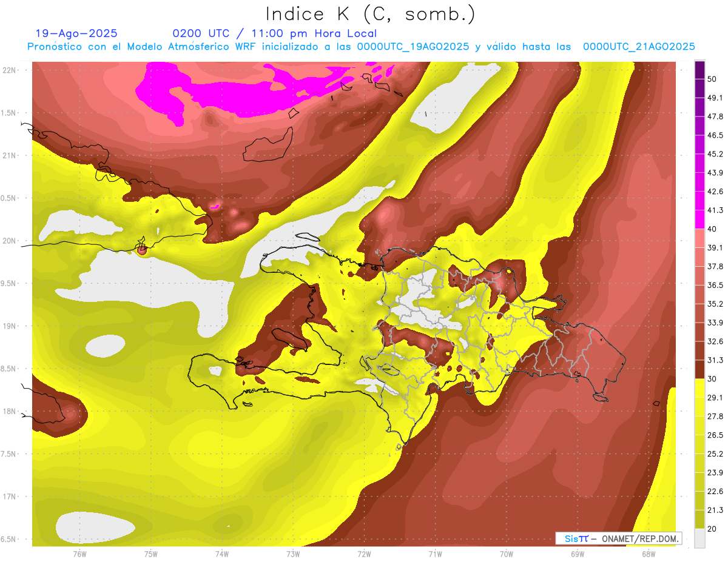Click the "23.9" colorbar value
Viewport: 728px width, 562px height.
click(715, 472)
